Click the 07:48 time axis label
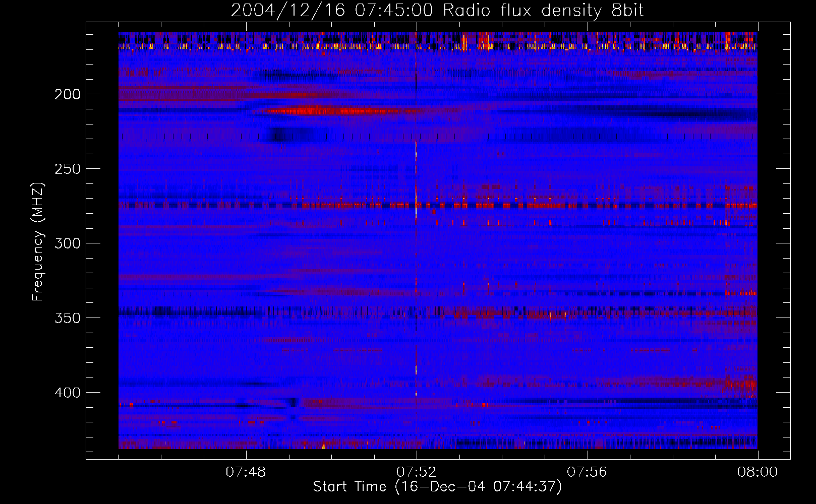Viewport: 816px width, 504px height. pyautogui.click(x=246, y=472)
